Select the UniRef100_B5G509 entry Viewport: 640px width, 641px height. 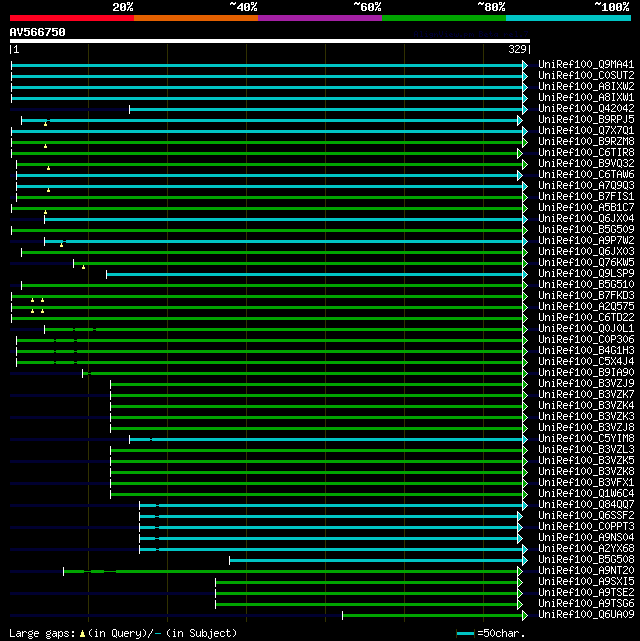click(586, 229)
